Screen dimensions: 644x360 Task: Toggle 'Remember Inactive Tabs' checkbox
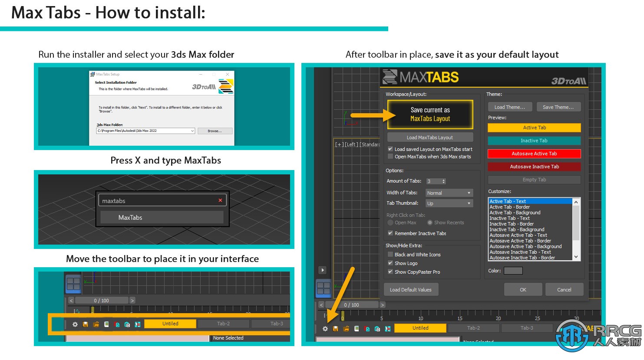tap(390, 233)
